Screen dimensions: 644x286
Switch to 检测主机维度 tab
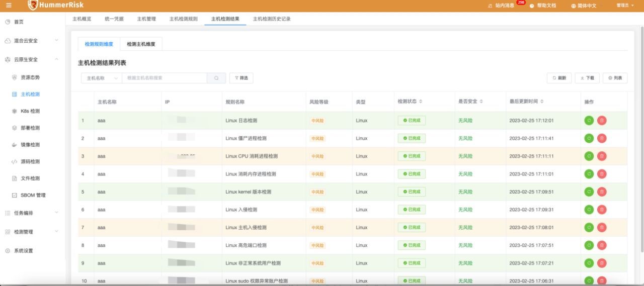(x=141, y=44)
